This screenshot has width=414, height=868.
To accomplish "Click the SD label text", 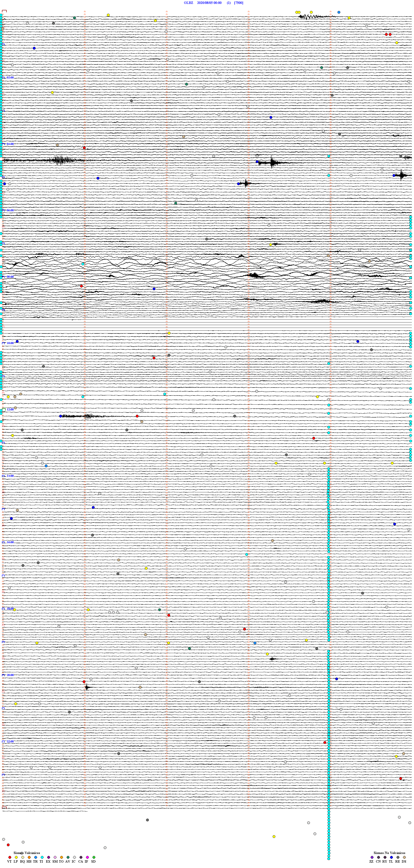I will [x=93, y=861].
